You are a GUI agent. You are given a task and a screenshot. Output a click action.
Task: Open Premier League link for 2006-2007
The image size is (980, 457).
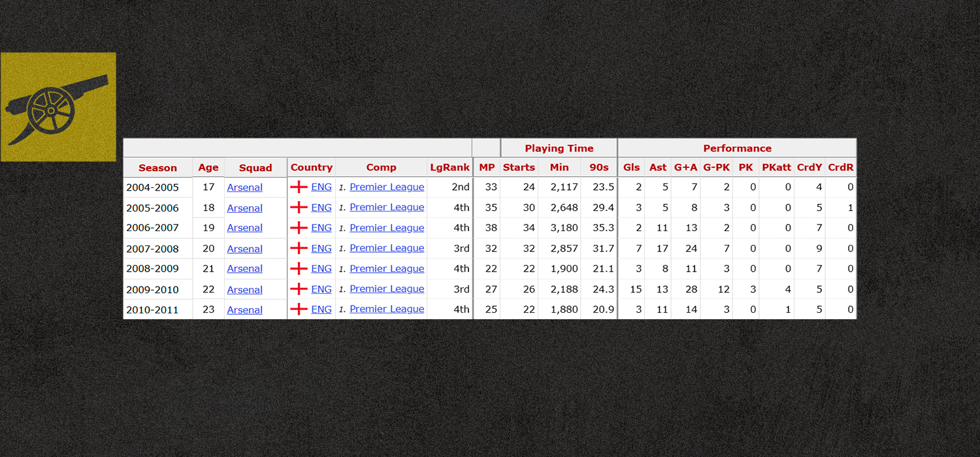click(387, 228)
